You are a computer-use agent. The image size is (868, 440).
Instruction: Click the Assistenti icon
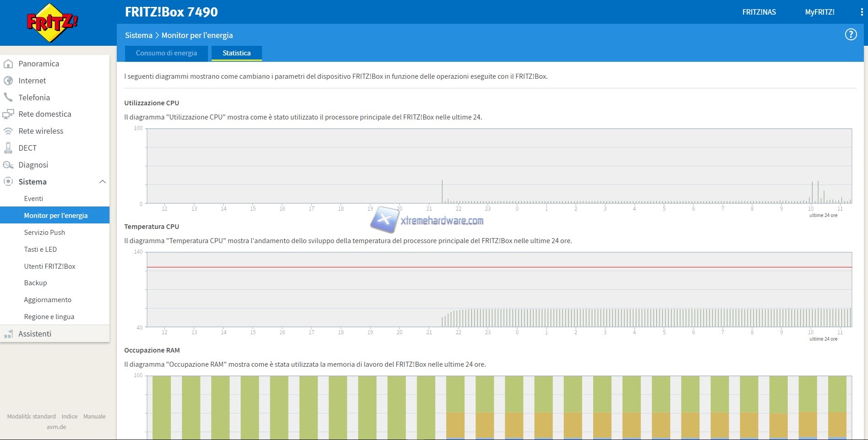[8, 334]
